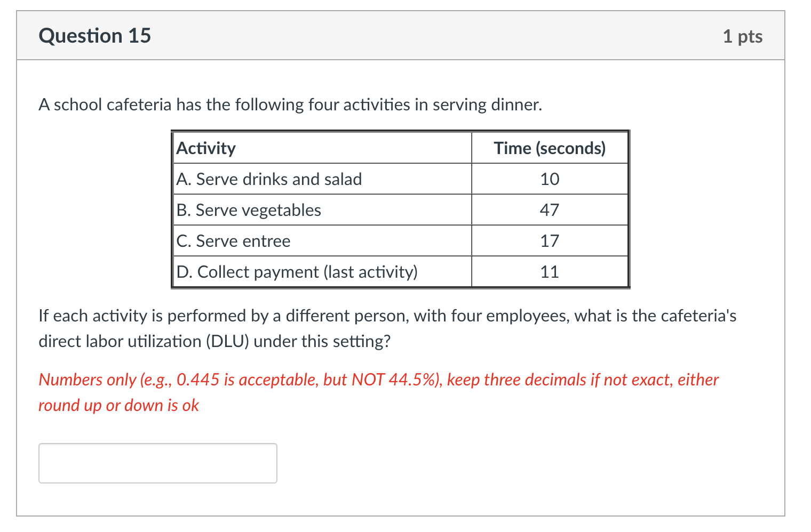Select the round up or down text
Viewport: 811px width, 532px height.
coord(118,405)
